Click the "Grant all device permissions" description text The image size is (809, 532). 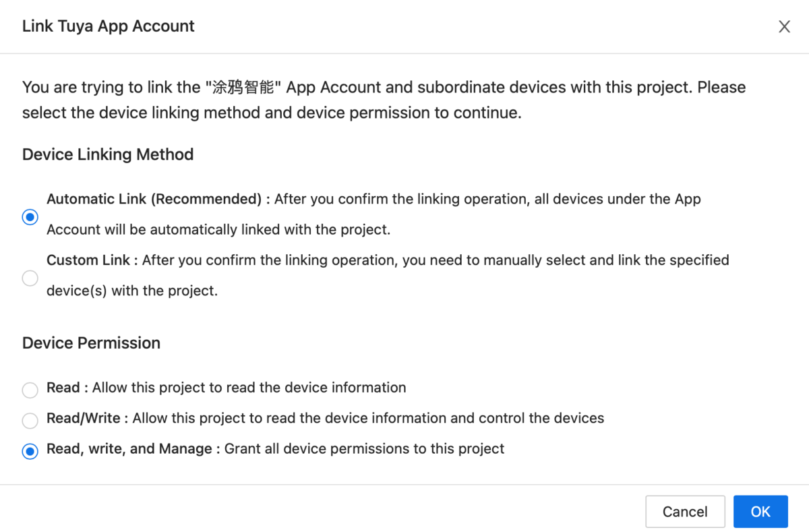pos(364,448)
